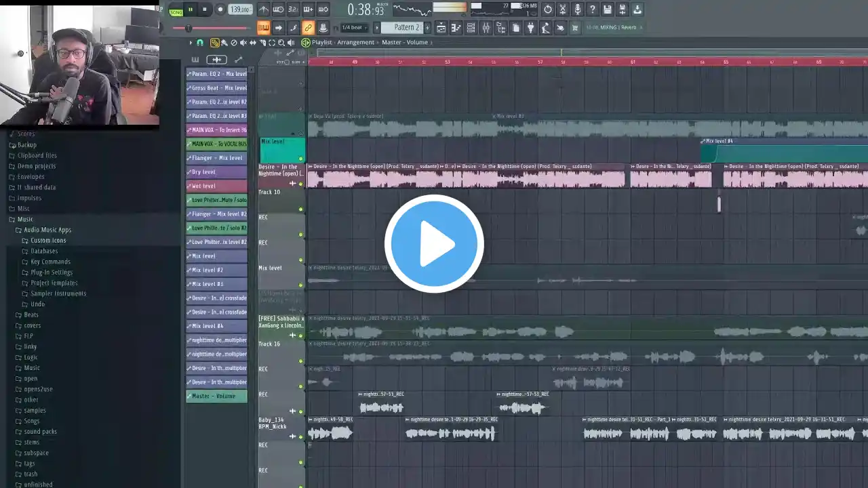Save the project with the floppy disk icon
This screenshot has width=868, height=488.
click(608, 9)
